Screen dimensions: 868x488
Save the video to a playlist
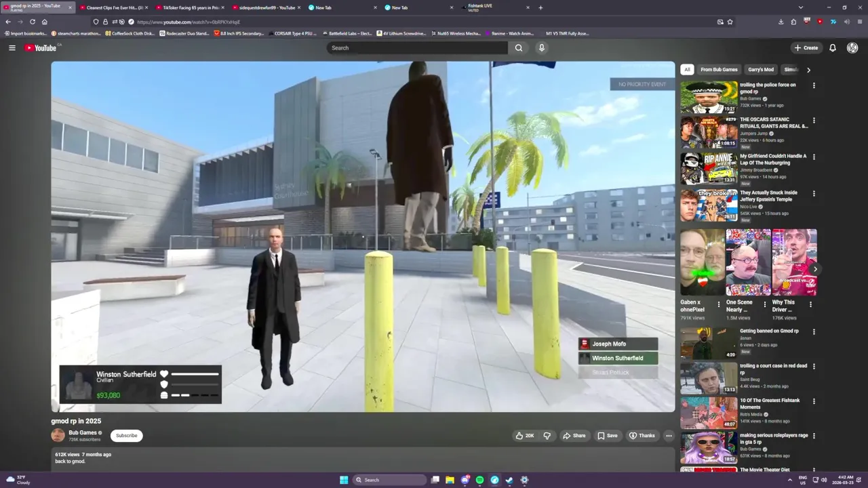[x=608, y=436]
